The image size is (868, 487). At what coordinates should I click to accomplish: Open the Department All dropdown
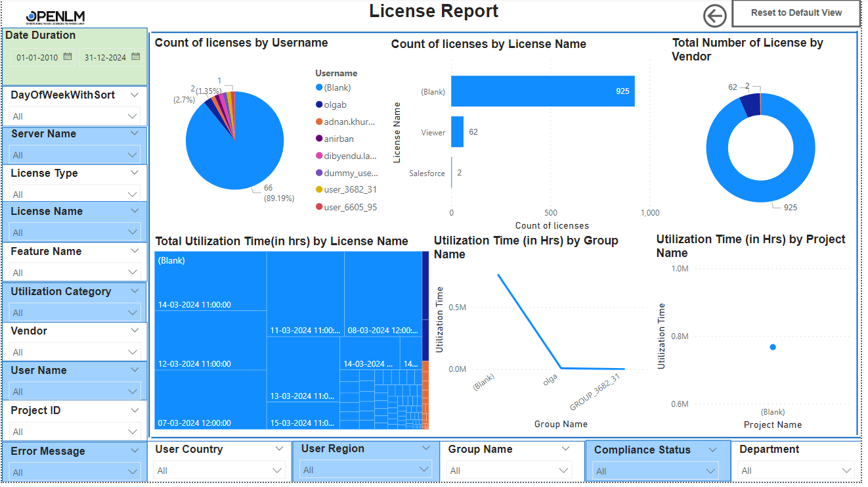click(796, 470)
